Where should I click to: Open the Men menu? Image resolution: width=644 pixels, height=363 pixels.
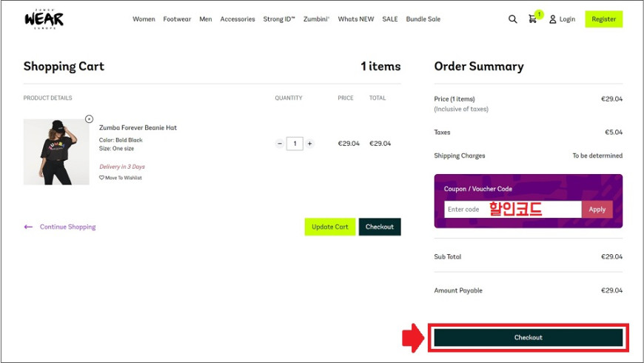[x=206, y=19]
